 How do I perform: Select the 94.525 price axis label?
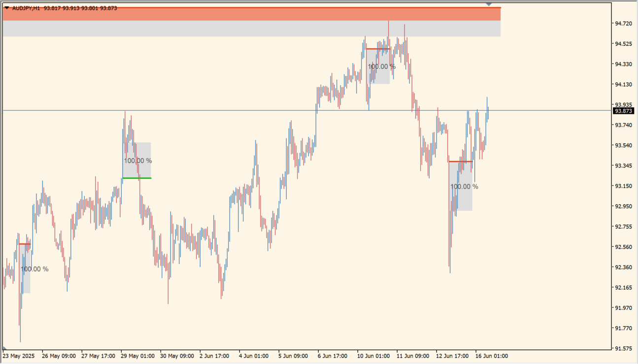pos(623,44)
